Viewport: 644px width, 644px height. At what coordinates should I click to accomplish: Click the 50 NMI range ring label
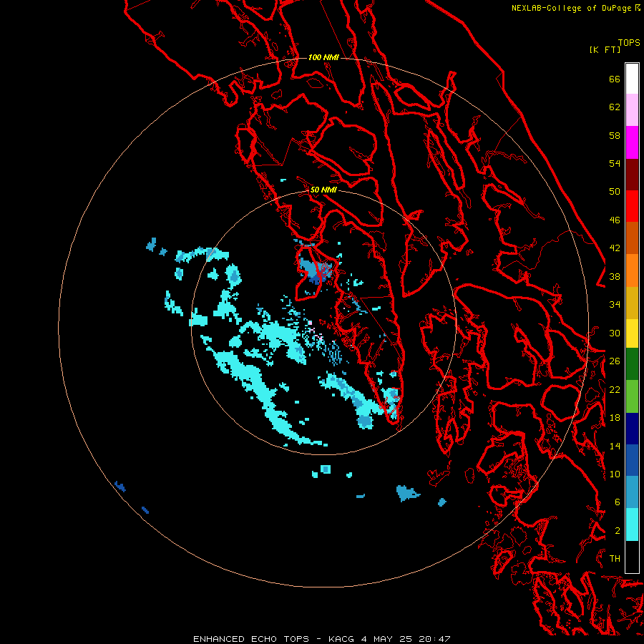point(323,190)
